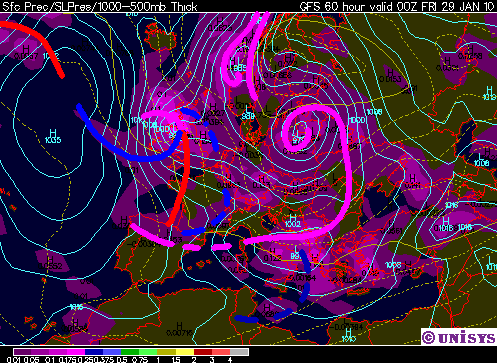The height and width of the screenshot is (363, 497).
Task: Select the dashed magenta front segment over Mediterranean
Action: point(207,247)
